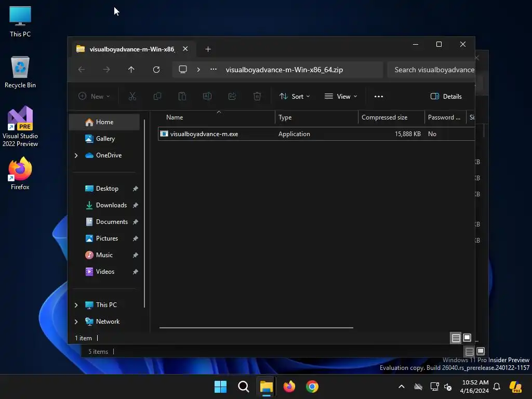Click the Rename icon in toolbar
This screenshot has height=399, width=532.
tap(207, 96)
